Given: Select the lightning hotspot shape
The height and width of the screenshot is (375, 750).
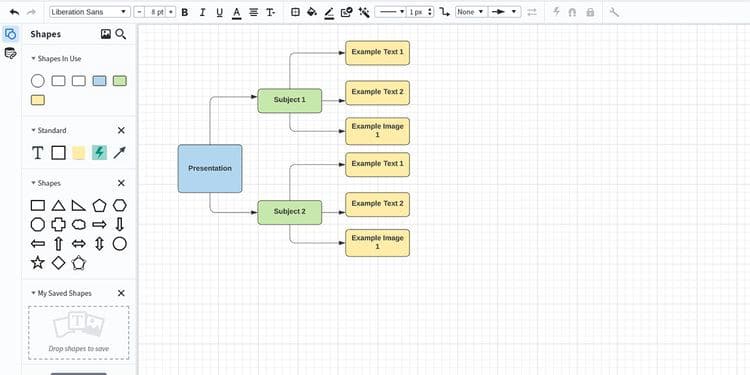Looking at the screenshot, I should click(99, 153).
